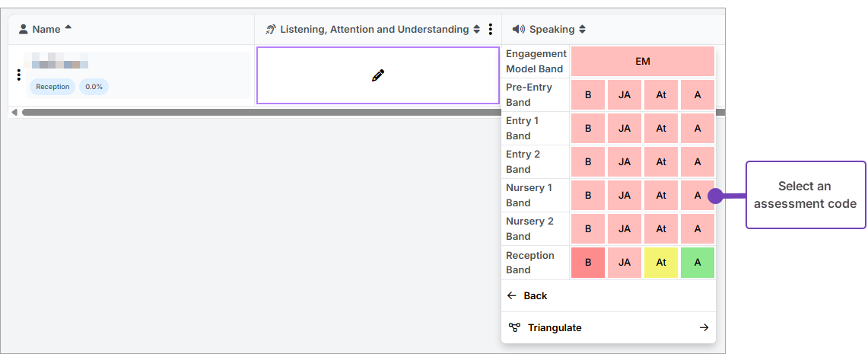This screenshot has width=868, height=354.
Task: Click the three-dot menu beside the pupil name
Action: click(x=18, y=75)
